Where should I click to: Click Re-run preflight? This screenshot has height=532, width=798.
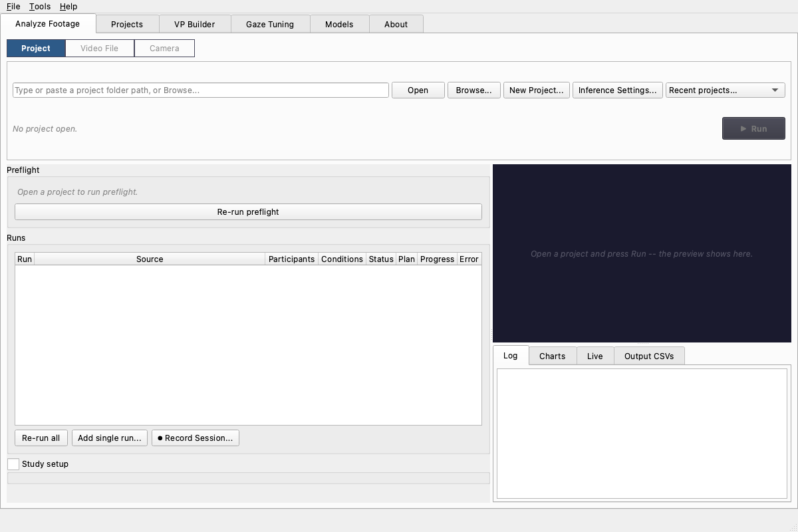click(248, 211)
